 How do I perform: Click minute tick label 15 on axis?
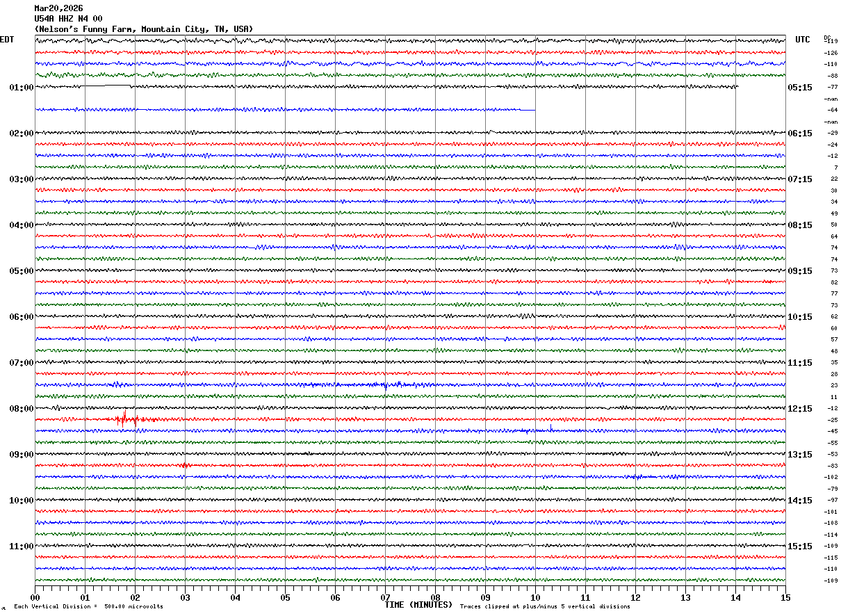tap(785, 597)
